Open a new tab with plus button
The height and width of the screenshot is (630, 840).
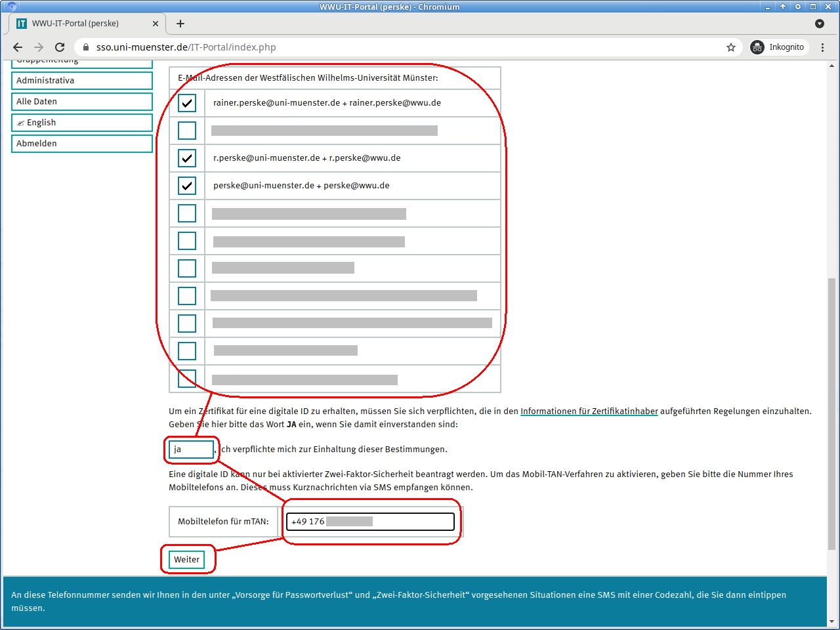point(180,24)
